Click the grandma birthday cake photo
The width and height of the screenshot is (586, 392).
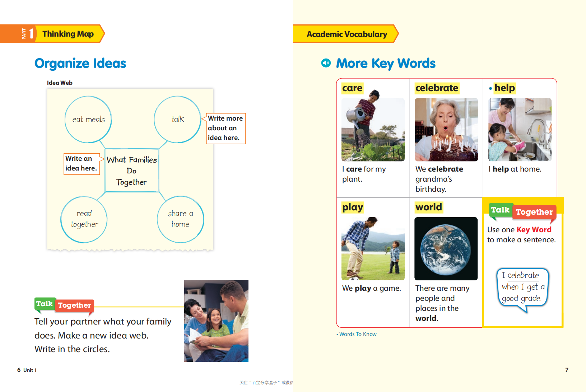pos(446,130)
